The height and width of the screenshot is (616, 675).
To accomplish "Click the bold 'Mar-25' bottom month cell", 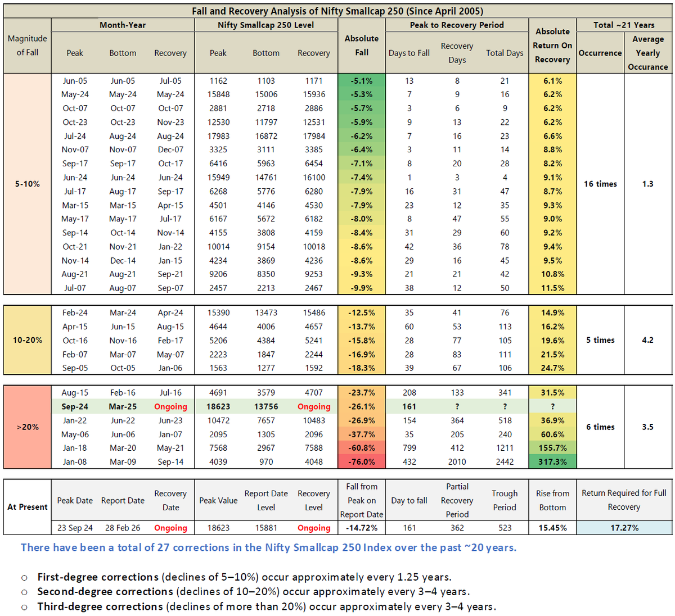I will [x=123, y=406].
